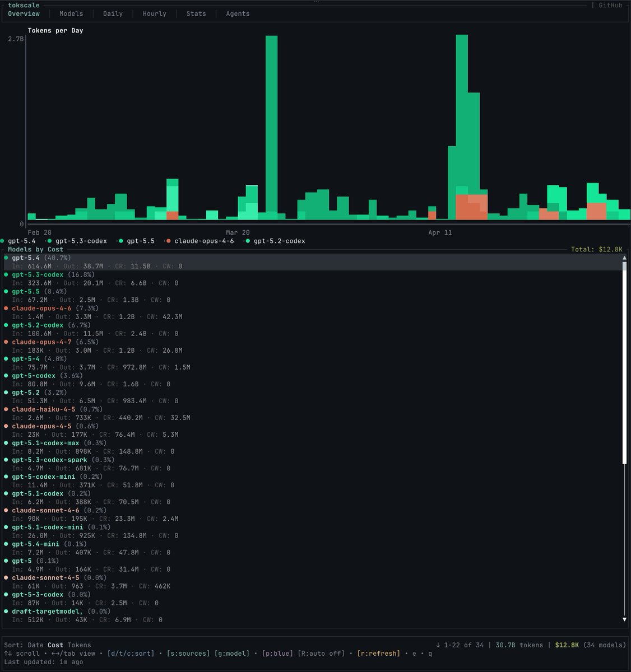Switch to the Overview tab
This screenshot has width=631, height=672.
coord(24,13)
